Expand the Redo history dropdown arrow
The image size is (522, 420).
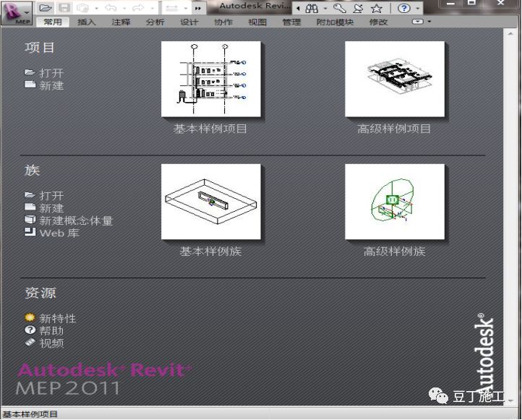(x=152, y=9)
